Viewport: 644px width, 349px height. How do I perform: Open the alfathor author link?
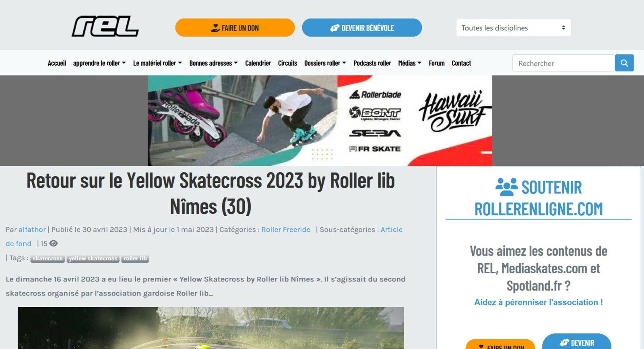click(32, 229)
